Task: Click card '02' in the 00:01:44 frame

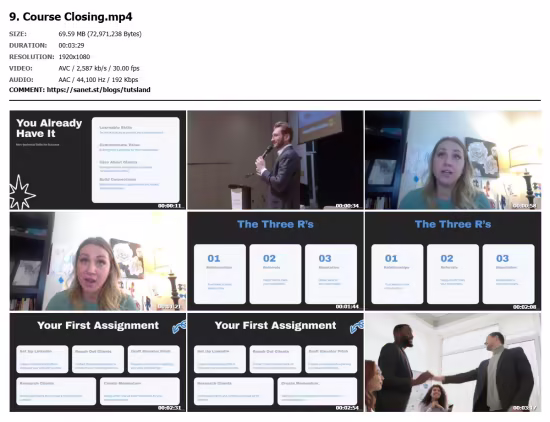Action: pos(275,274)
